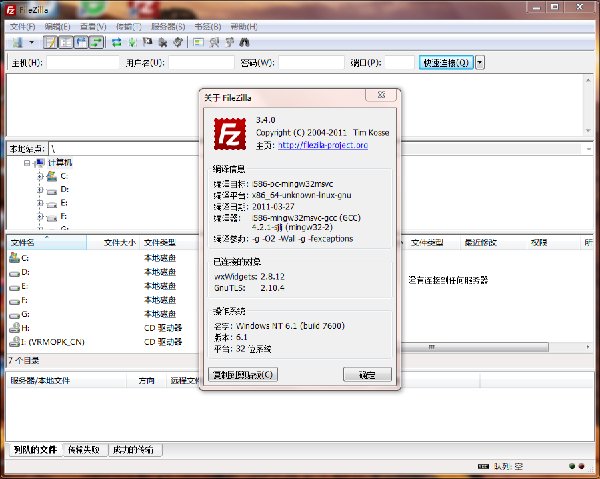Open the 服务器(S) menu
Image resolution: width=600 pixels, height=479 pixels.
168,27
